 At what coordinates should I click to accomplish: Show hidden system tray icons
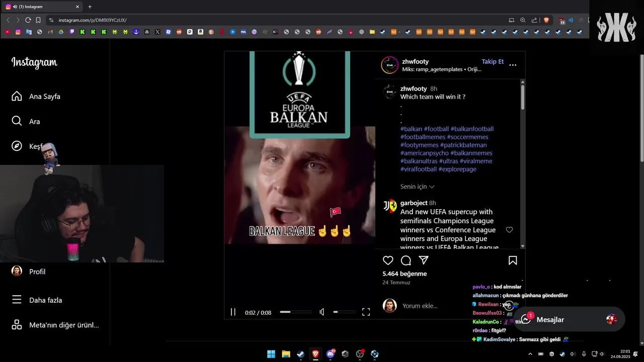(530, 354)
